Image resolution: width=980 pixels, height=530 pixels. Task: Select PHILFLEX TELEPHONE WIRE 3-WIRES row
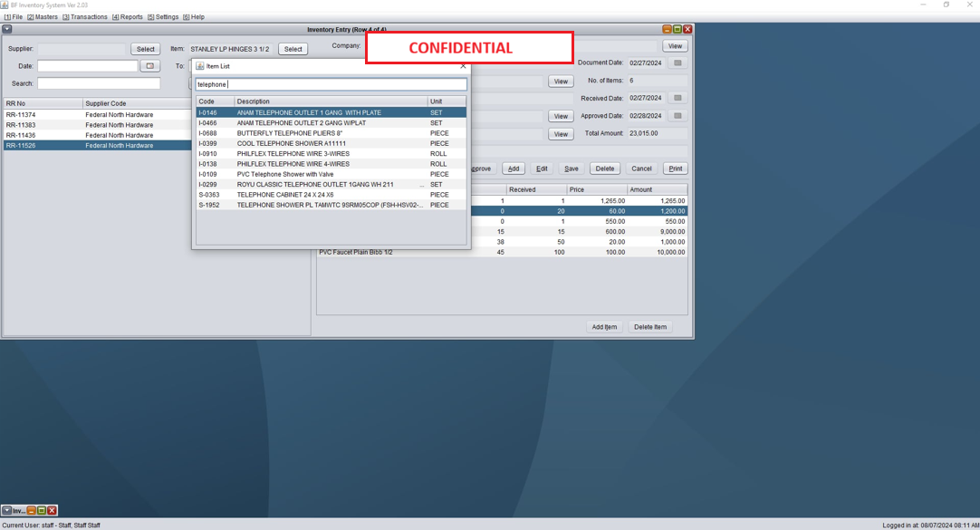click(331, 154)
